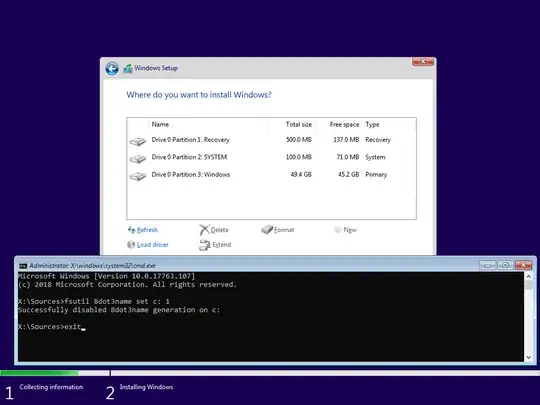The width and height of the screenshot is (540, 405).
Task: Click the fsutil 8dot3name command line
Action: [94, 301]
